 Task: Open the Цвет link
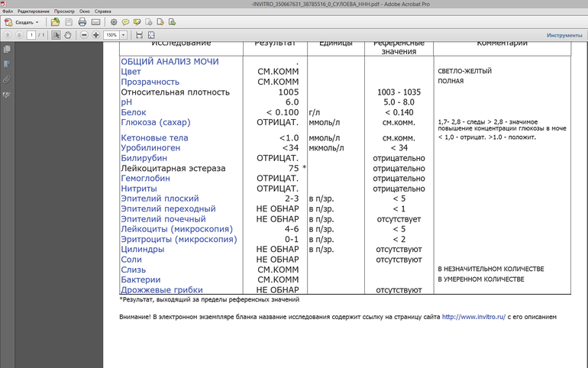tap(131, 72)
